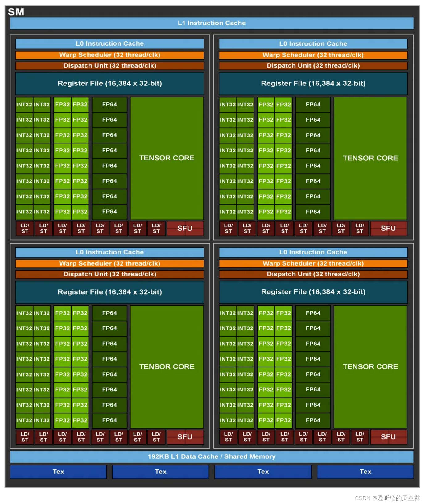The width and height of the screenshot is (425, 504).
Task: Click the upper-left partition's Dispatch Unit bar
Action: (x=110, y=66)
